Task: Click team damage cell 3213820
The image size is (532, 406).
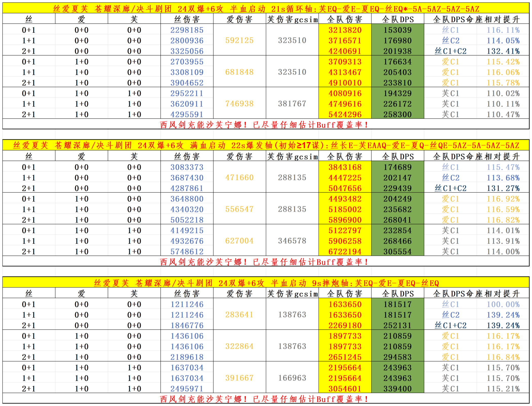Action: (x=345, y=30)
